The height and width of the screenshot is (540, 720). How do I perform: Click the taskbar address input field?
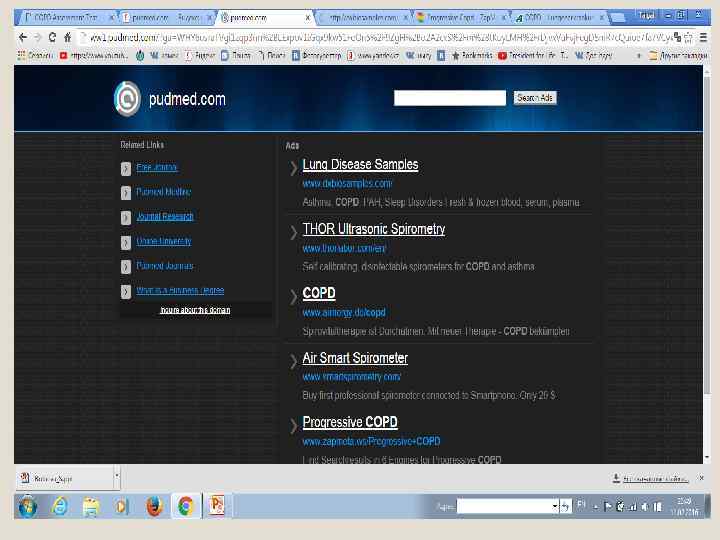504,506
